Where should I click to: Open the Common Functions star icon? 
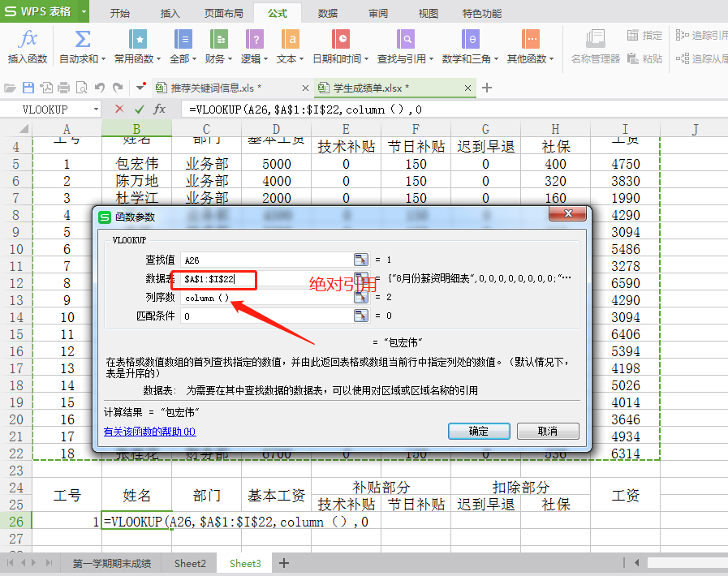pyautogui.click(x=137, y=39)
